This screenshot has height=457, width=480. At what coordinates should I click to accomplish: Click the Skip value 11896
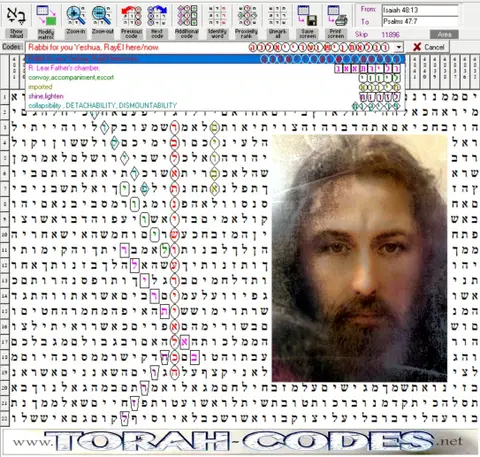tap(391, 34)
